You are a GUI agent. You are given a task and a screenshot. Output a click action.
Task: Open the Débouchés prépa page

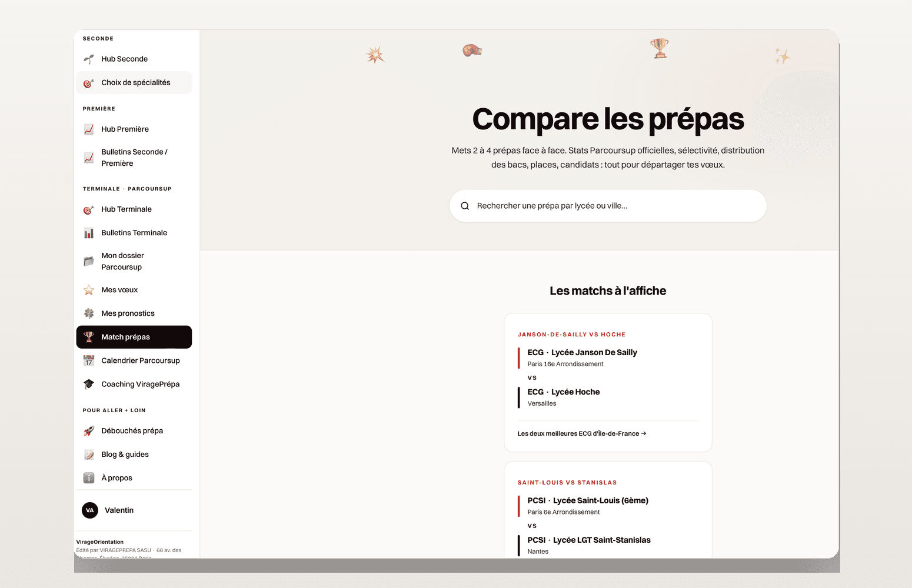(134, 431)
